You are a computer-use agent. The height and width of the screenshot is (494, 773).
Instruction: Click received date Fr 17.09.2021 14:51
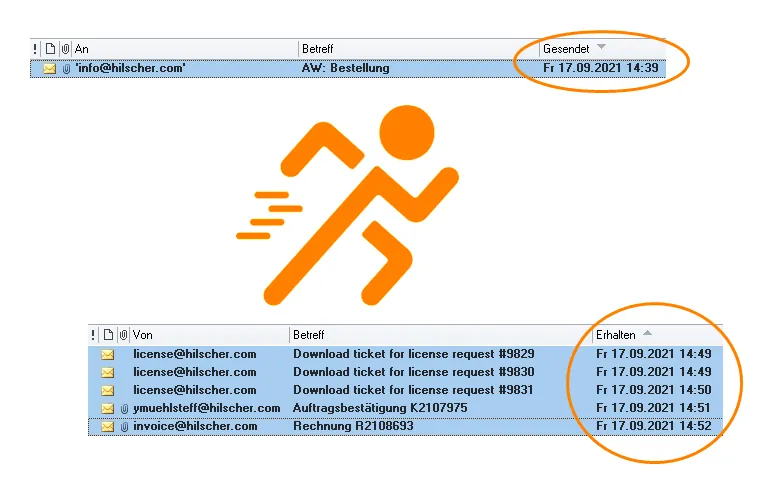click(x=653, y=408)
